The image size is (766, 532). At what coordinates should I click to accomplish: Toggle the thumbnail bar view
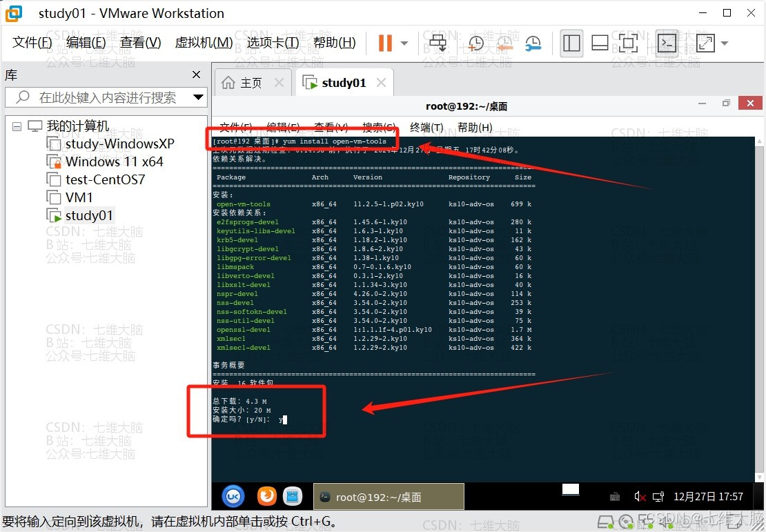pos(600,43)
